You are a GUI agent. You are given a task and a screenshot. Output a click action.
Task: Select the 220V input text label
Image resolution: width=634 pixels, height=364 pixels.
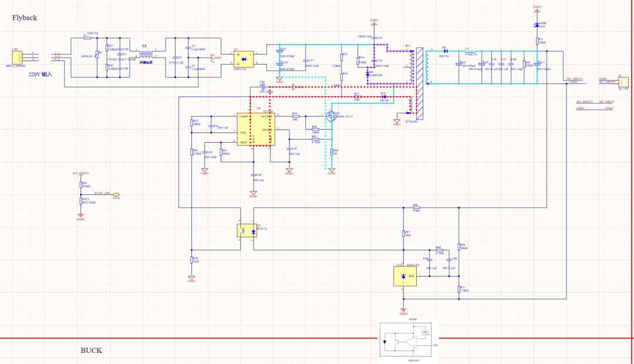pos(41,75)
